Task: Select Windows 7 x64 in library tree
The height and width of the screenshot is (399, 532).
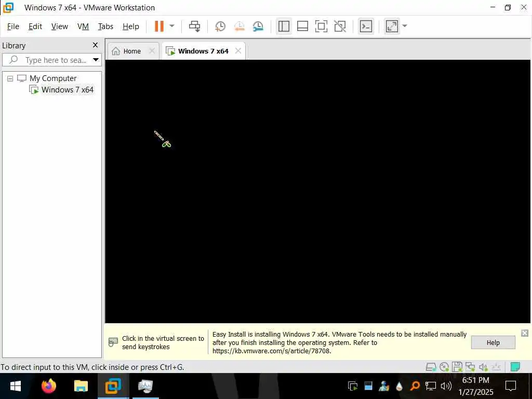Action: (67, 90)
